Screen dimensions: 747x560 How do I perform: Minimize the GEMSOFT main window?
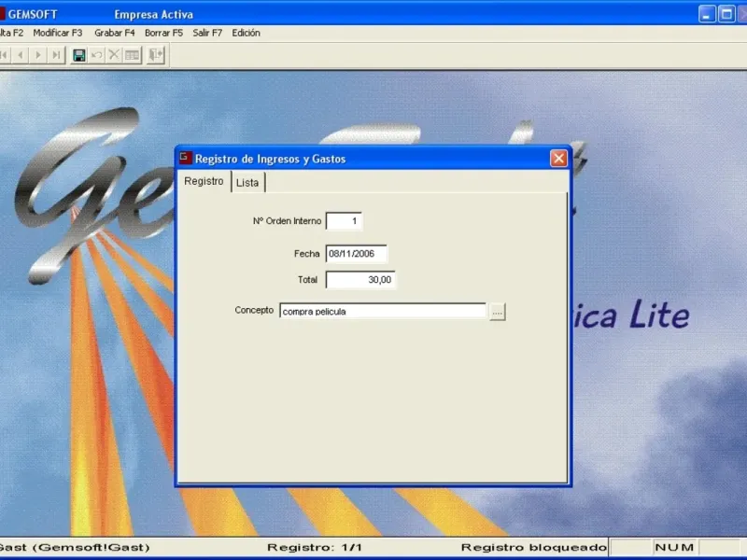(x=707, y=14)
